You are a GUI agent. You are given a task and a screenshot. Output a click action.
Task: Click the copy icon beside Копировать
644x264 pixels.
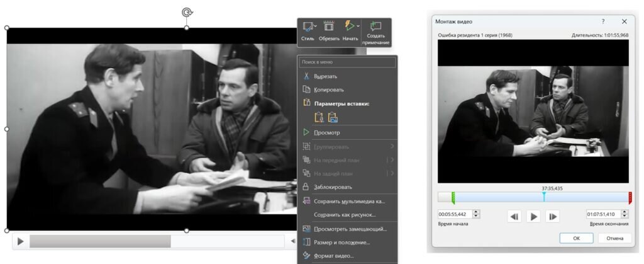tap(306, 89)
